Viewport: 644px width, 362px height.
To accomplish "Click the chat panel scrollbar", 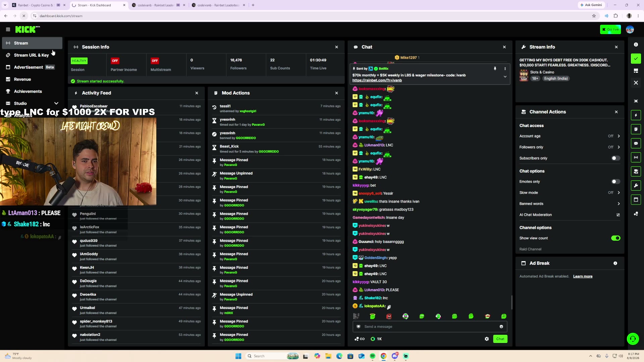I will [x=512, y=303].
